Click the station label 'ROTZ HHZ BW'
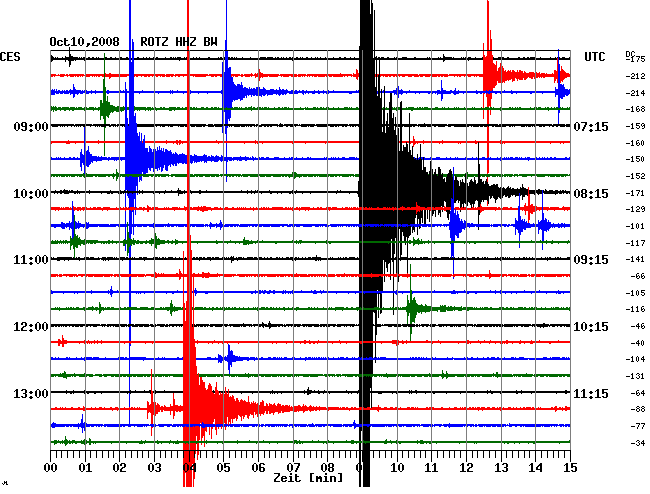The height and width of the screenshot is (494, 650). pyautogui.click(x=179, y=42)
